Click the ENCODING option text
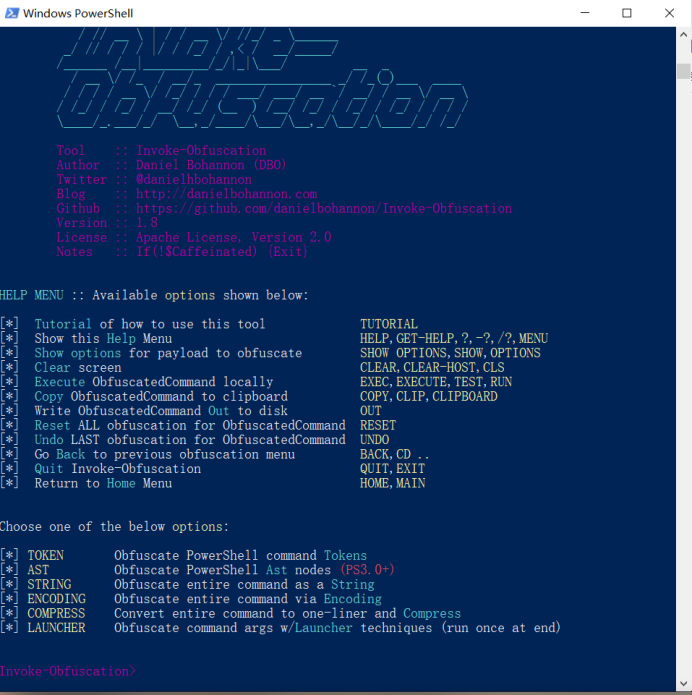Screen dimensions: 692x695 57,599
